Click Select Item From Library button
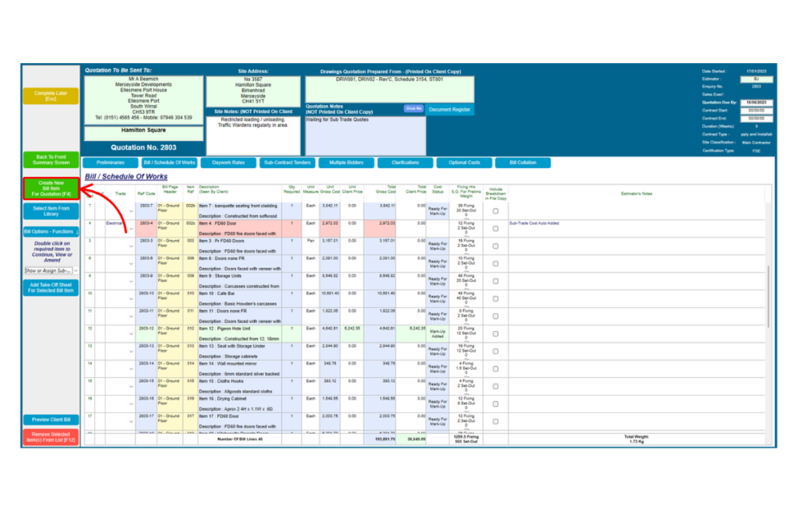The width and height of the screenshot is (798, 532). pyautogui.click(x=51, y=210)
